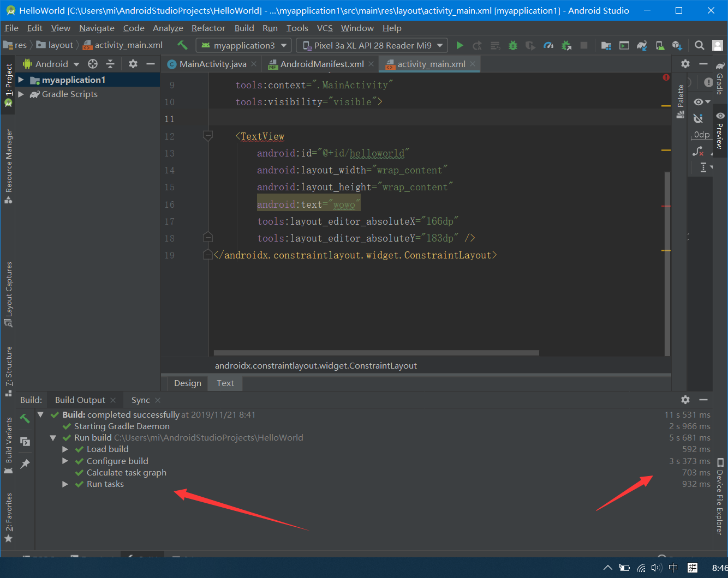Open the VCS menu
The width and height of the screenshot is (728, 578).
325,28
